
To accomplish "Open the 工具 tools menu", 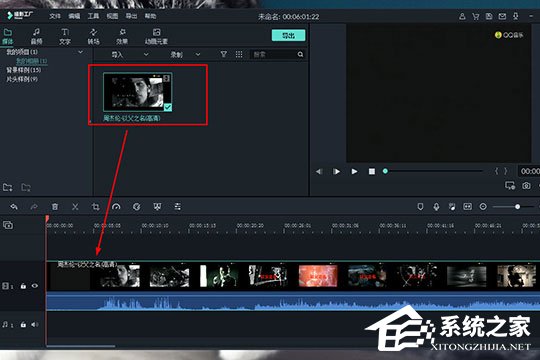I will coord(93,16).
